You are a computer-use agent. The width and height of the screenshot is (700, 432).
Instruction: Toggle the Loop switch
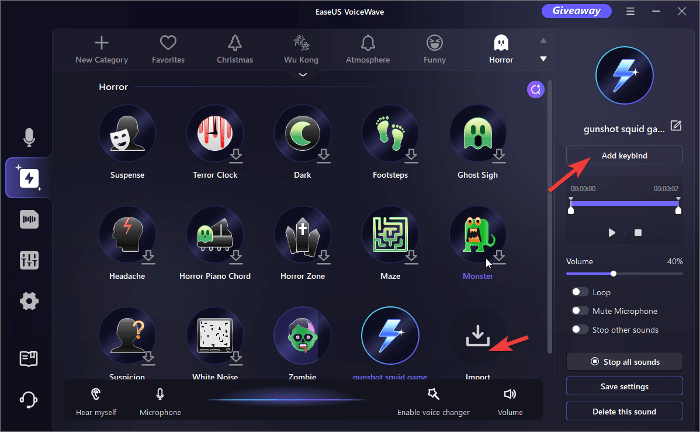pyautogui.click(x=580, y=292)
